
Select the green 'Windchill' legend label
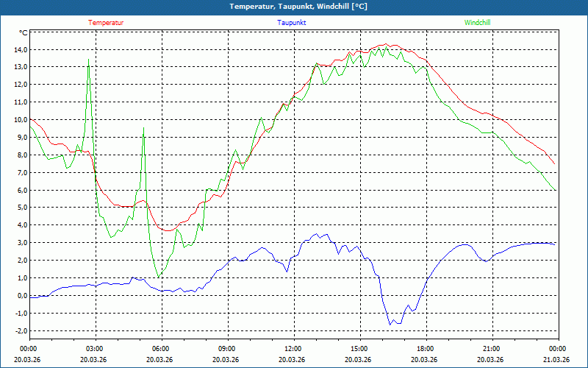tap(477, 23)
